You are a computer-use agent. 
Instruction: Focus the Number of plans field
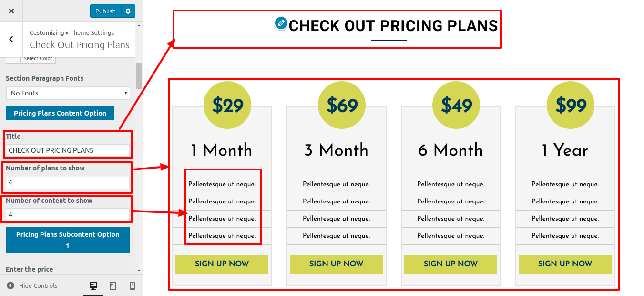pos(68,182)
